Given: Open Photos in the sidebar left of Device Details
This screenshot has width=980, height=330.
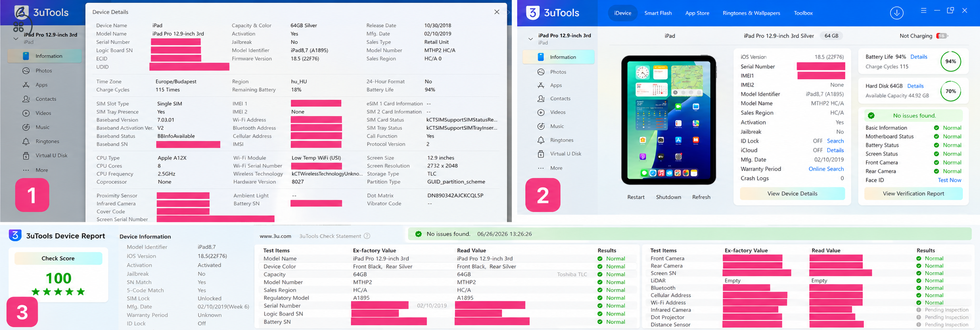Looking at the screenshot, I should click(x=44, y=71).
